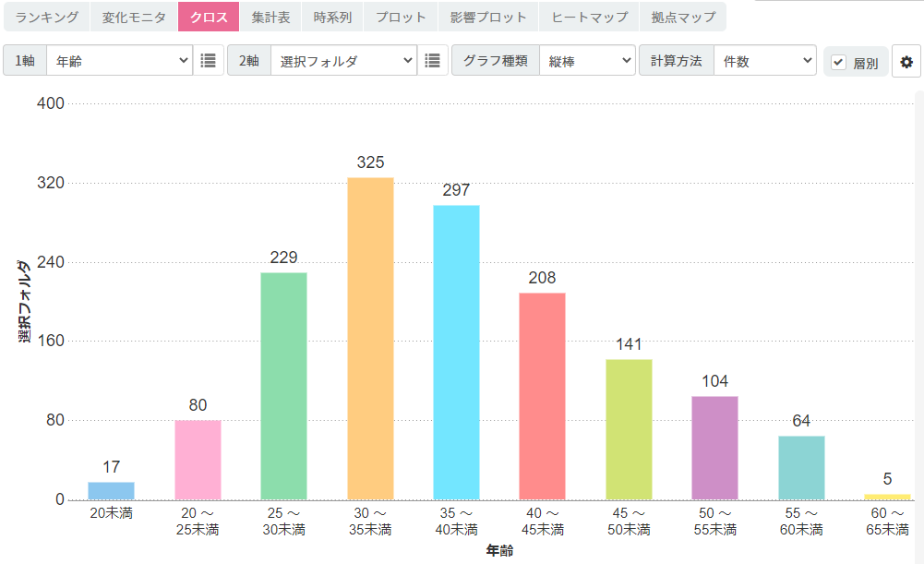Select the green bar labeled 229

point(284,386)
